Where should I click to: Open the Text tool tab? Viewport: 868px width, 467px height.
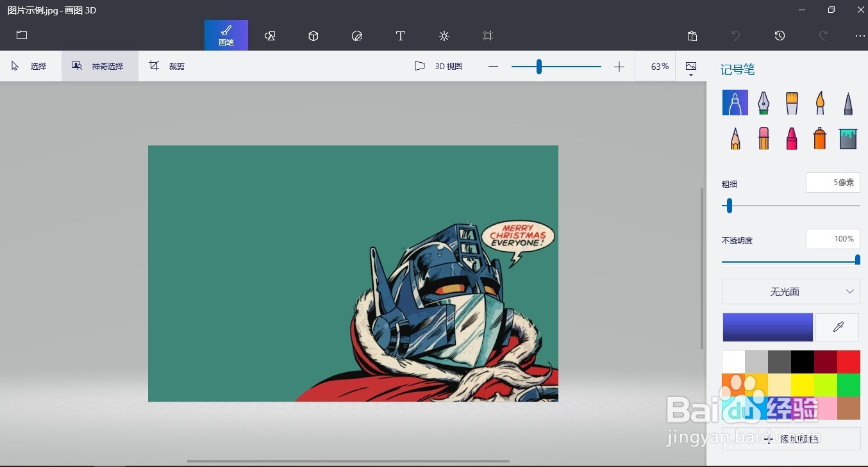401,36
